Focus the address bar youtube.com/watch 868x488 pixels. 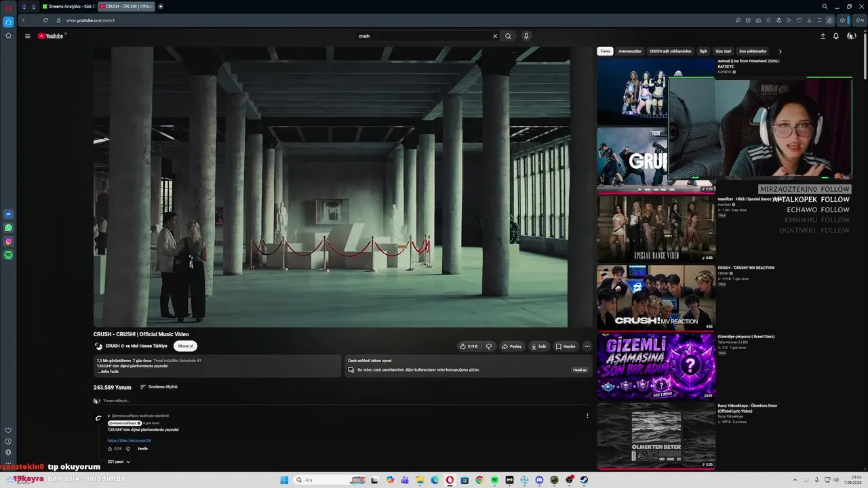[90, 20]
